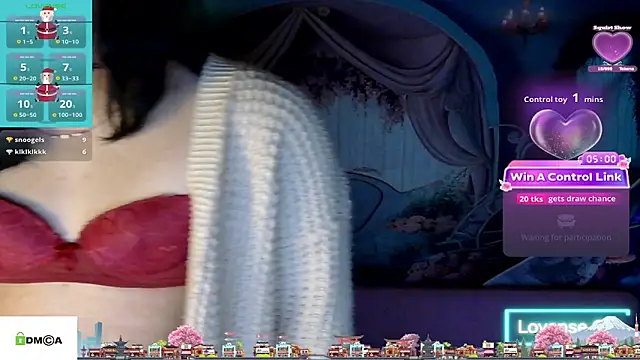Viewport: 640px width, 360px height.
Task: Click the 18/999 Tokens goal progress bar
Action: tap(612, 69)
